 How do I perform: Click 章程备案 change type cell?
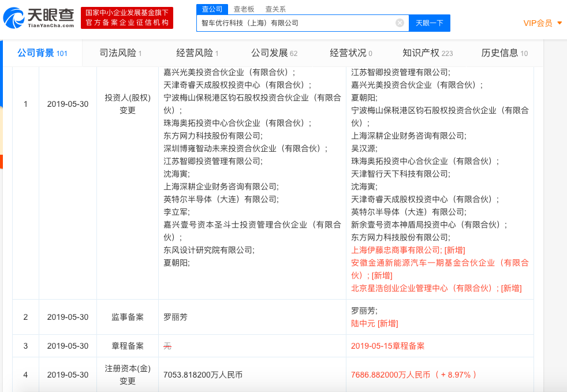(x=127, y=346)
